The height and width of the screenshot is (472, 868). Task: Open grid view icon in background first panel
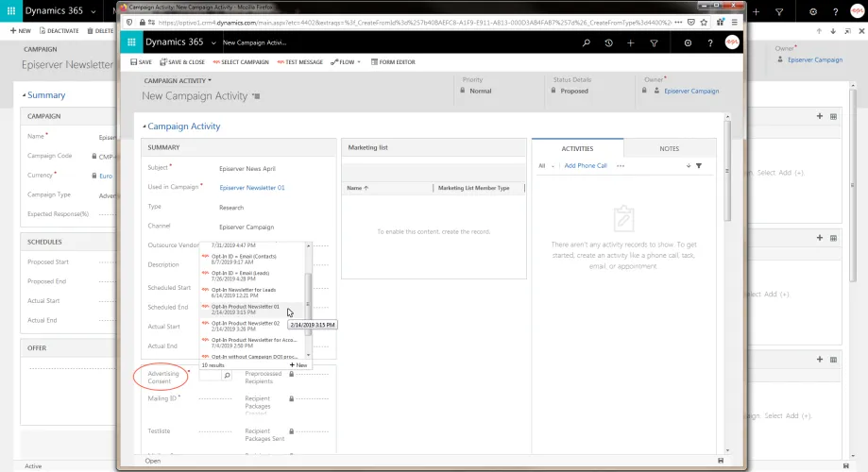[x=833, y=116]
